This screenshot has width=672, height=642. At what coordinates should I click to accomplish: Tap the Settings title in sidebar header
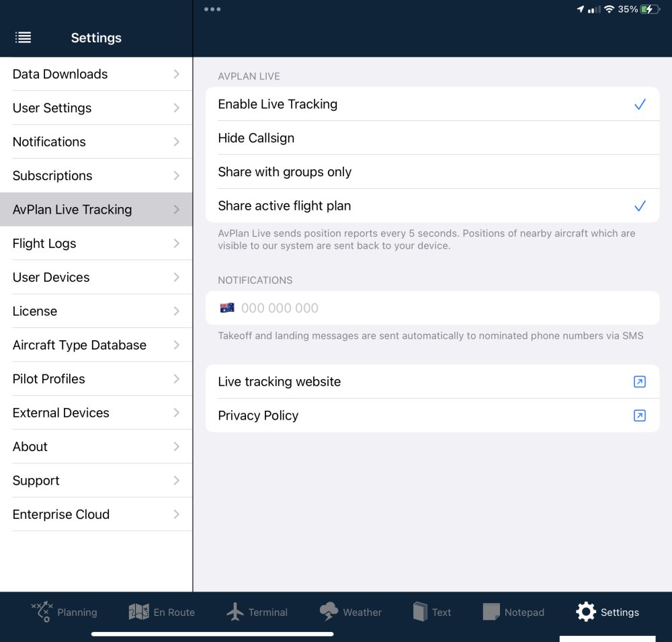click(x=96, y=38)
